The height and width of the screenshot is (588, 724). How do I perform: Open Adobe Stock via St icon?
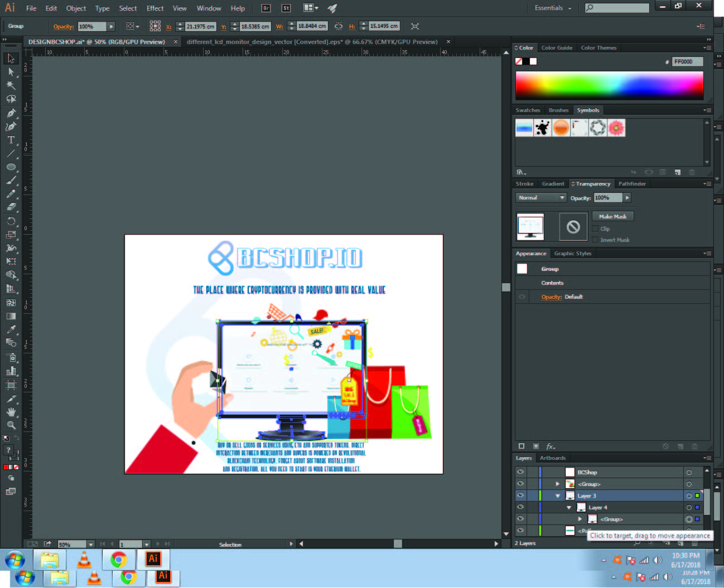[x=286, y=8]
